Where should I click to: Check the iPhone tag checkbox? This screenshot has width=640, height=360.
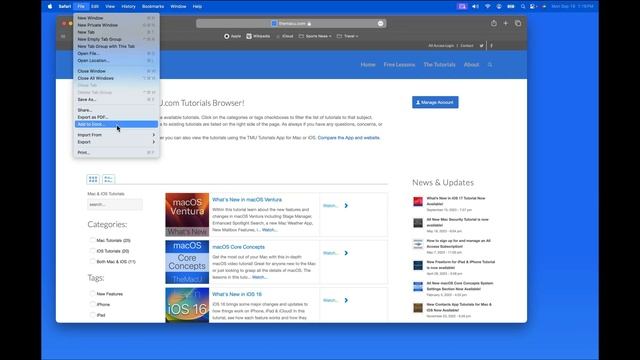92,304
